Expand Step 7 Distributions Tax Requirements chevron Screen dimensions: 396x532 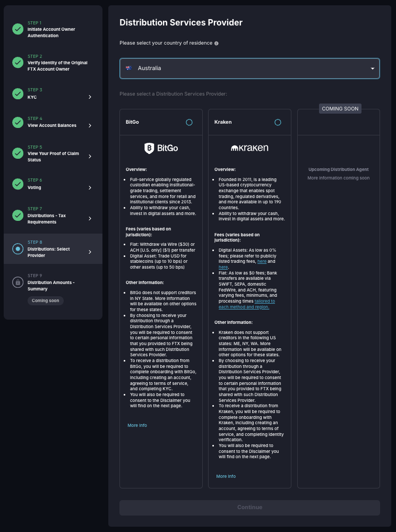pos(90,219)
